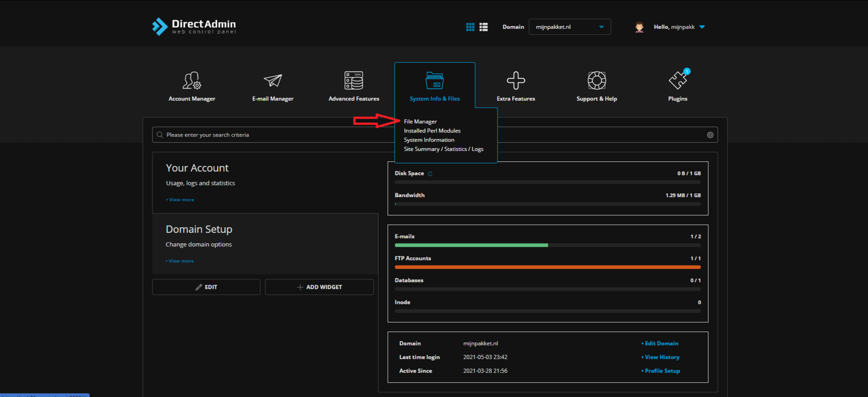Expand the Hello, mijnpakk user menu
The height and width of the screenshot is (397, 868).
pyautogui.click(x=679, y=27)
